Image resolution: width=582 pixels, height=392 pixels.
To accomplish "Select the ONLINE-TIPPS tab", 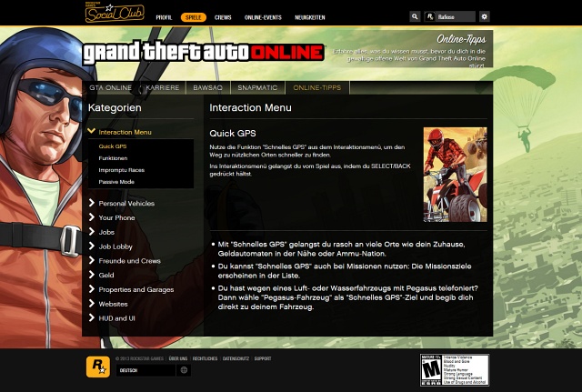I will tap(317, 87).
